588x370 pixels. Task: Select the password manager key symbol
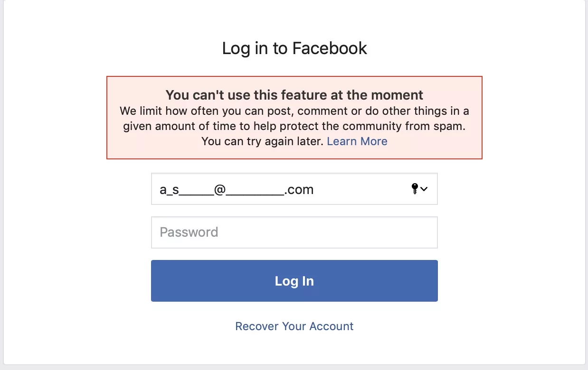[414, 189]
